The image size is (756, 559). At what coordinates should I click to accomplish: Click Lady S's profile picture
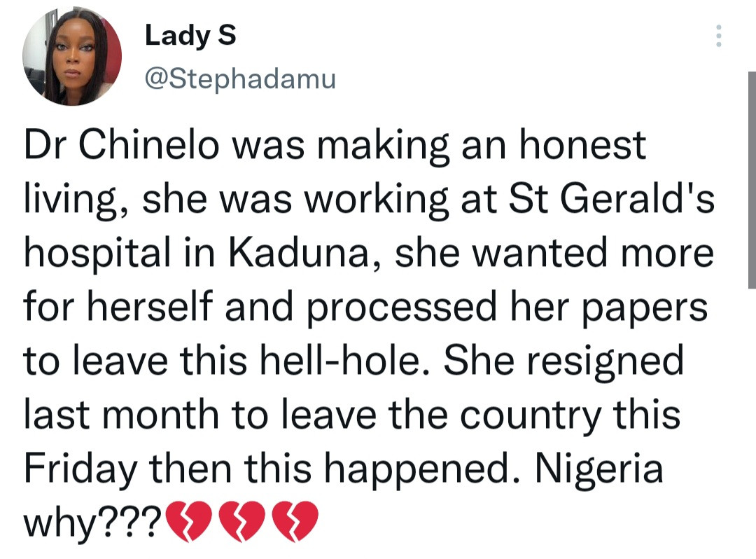72,57
